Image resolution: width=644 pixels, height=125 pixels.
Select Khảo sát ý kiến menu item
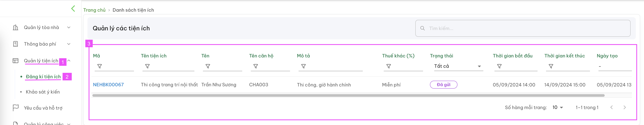point(43,92)
